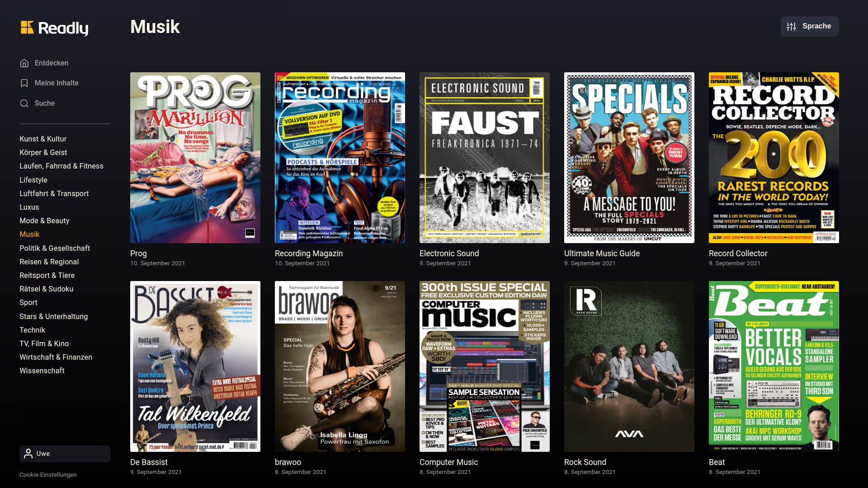Open the Sprache language filter
The width and height of the screenshot is (868, 488).
(810, 26)
